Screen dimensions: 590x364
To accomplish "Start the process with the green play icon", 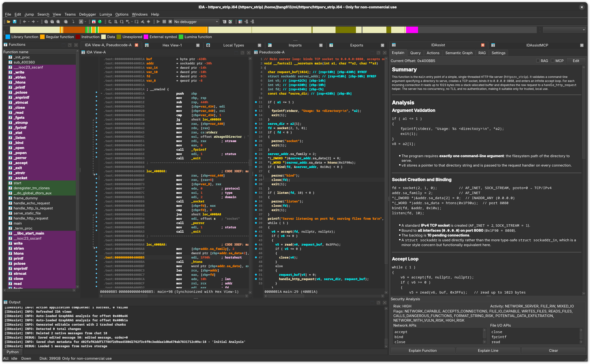I will pyautogui.click(x=159, y=22).
